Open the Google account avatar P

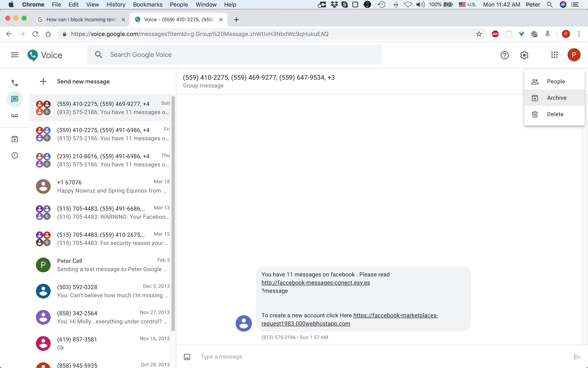(x=574, y=55)
